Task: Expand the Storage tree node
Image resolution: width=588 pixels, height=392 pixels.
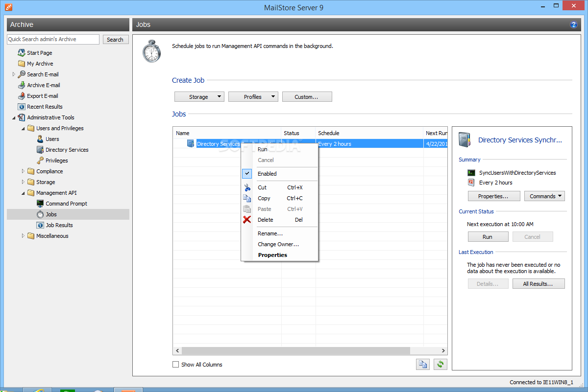Action: (23, 182)
